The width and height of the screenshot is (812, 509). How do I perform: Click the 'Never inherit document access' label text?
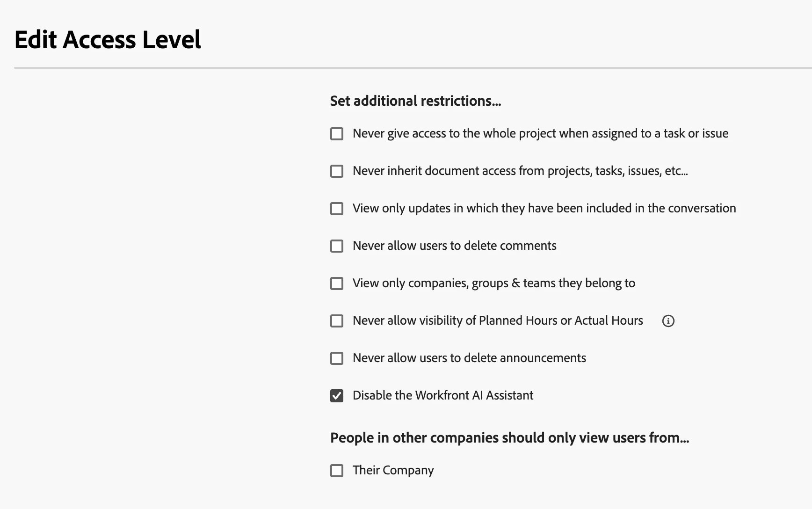click(520, 171)
